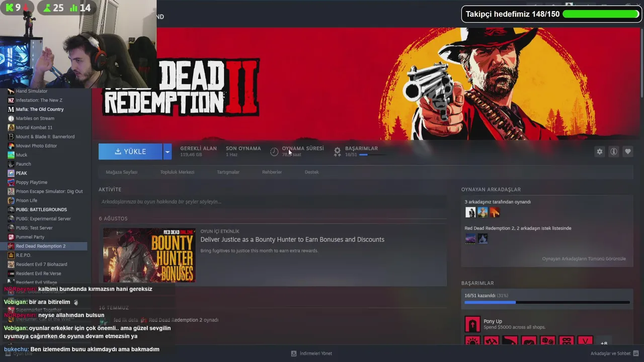Click first friend avatar who played
This screenshot has height=362, width=644.
pyautogui.click(x=470, y=212)
